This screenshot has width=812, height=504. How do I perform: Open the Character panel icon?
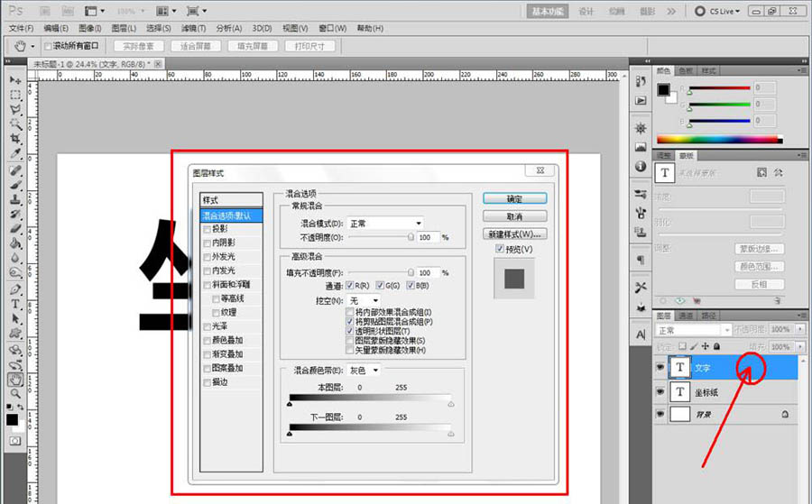pos(641,334)
